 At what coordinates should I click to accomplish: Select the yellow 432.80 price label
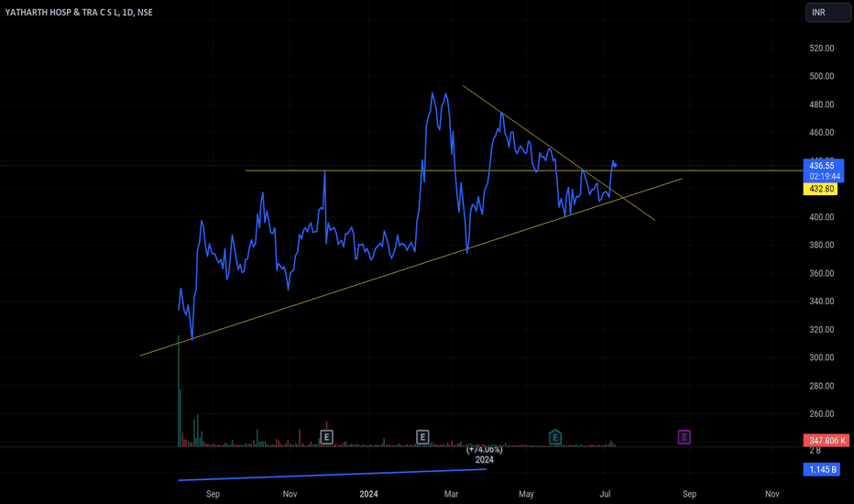coord(820,189)
